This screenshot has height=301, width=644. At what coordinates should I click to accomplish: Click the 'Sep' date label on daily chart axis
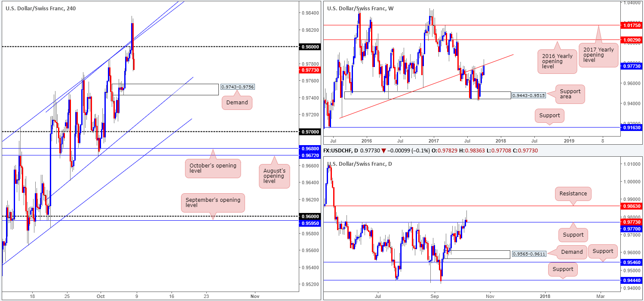(435, 296)
